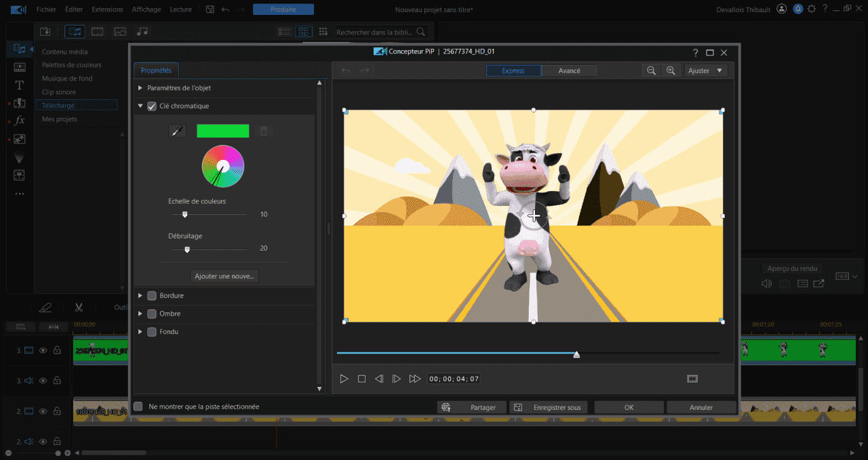Select the Express mode tab
Screen dimensions: 868x460
[513, 70]
